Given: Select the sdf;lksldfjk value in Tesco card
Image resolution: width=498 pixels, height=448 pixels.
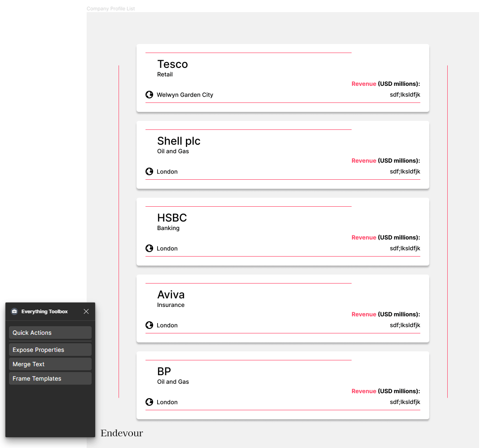Looking at the screenshot, I should pyautogui.click(x=405, y=95).
